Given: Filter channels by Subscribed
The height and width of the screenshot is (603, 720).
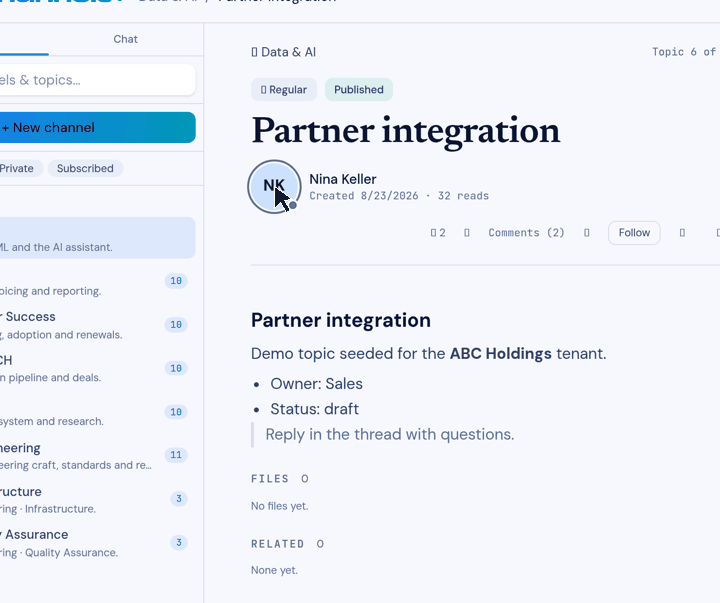Looking at the screenshot, I should pos(85,169).
